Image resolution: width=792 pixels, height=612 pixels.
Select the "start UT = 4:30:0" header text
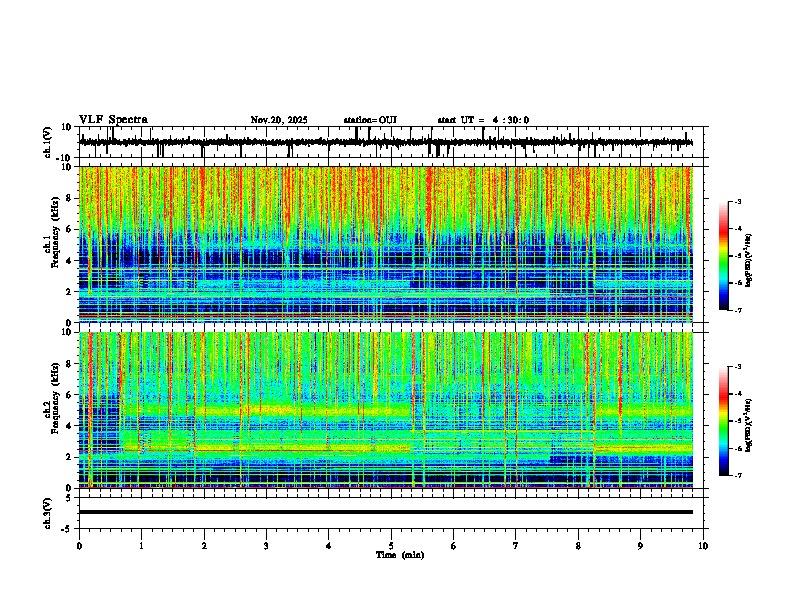(483, 120)
